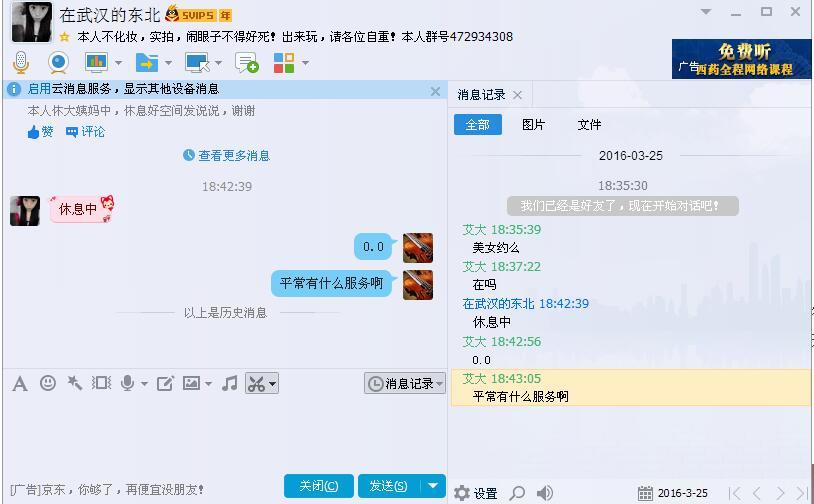Click violin avatar beside 0.0 message

point(418,248)
